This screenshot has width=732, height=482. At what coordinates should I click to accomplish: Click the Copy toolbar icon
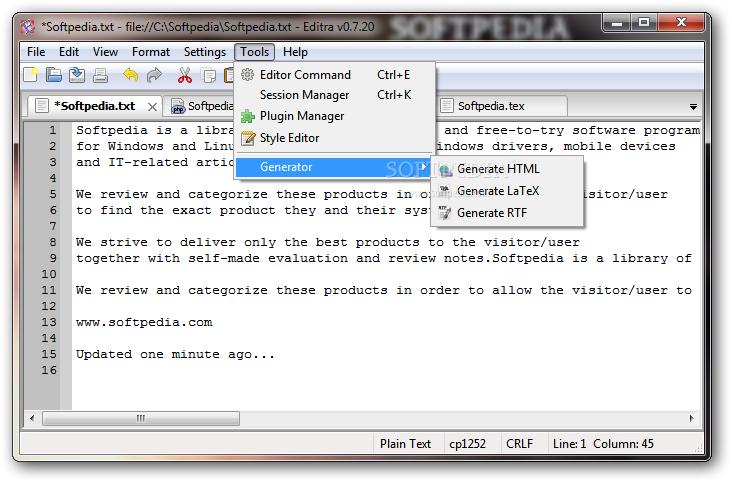pos(208,75)
